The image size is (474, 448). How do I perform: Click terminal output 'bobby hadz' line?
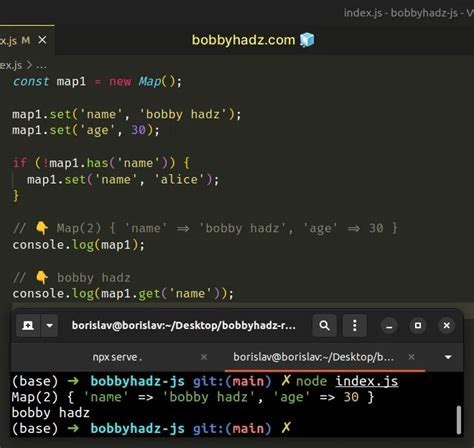(x=50, y=413)
